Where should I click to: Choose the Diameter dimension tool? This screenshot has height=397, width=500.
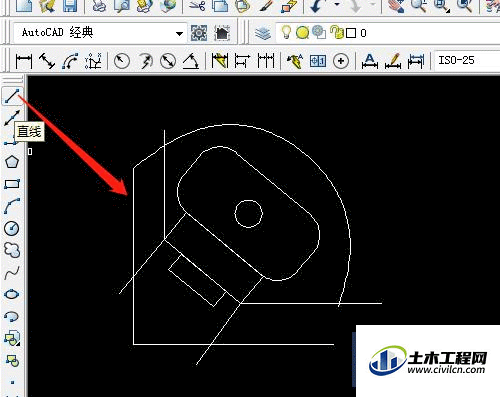pos(168,61)
